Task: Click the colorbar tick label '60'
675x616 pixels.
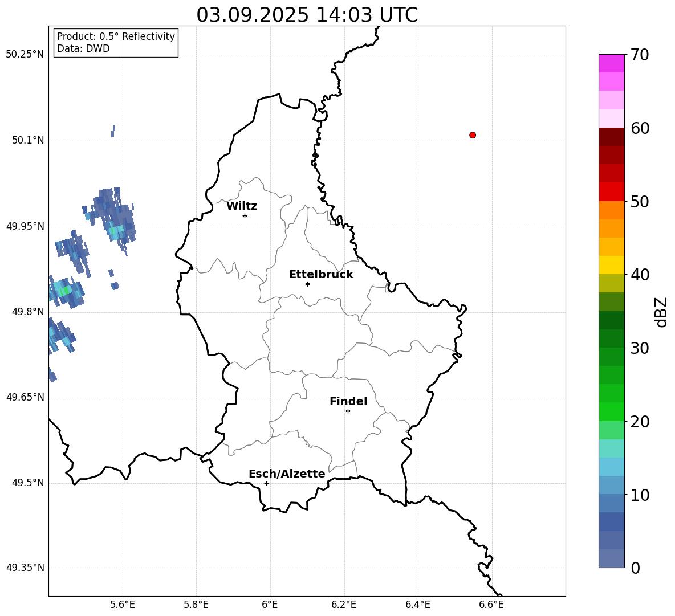Action: pos(640,128)
